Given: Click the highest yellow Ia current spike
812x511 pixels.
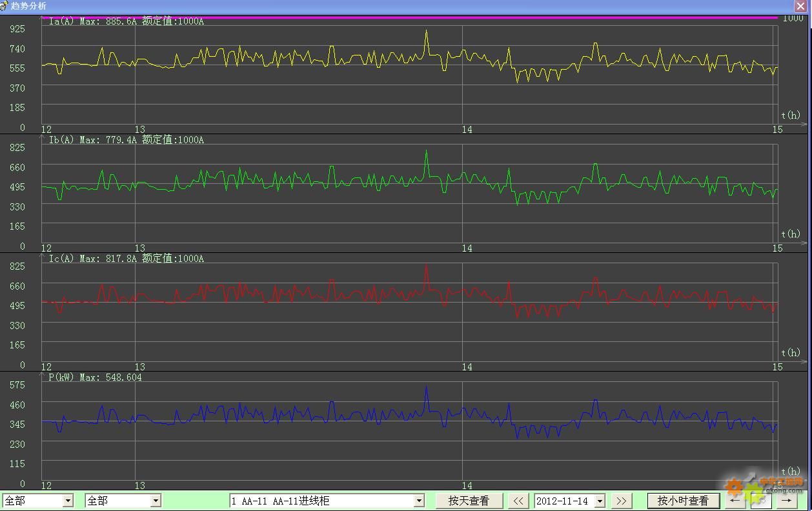Looking at the screenshot, I should coord(426,31).
